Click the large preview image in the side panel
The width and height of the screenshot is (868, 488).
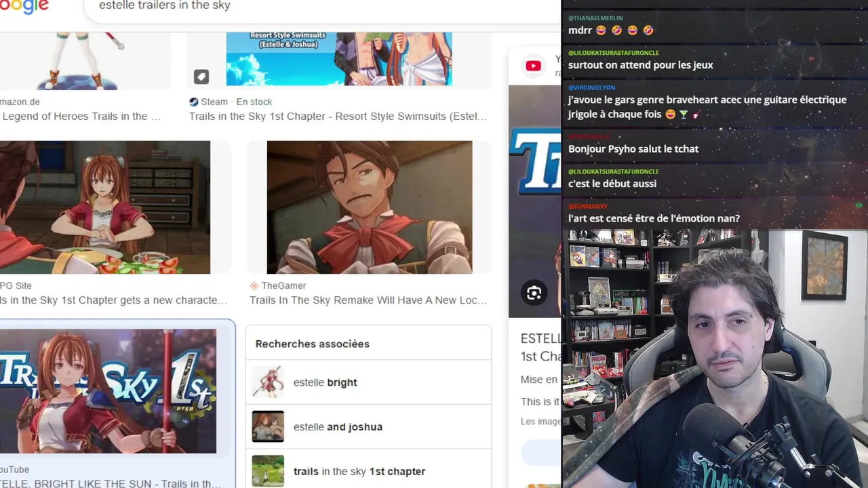535,201
